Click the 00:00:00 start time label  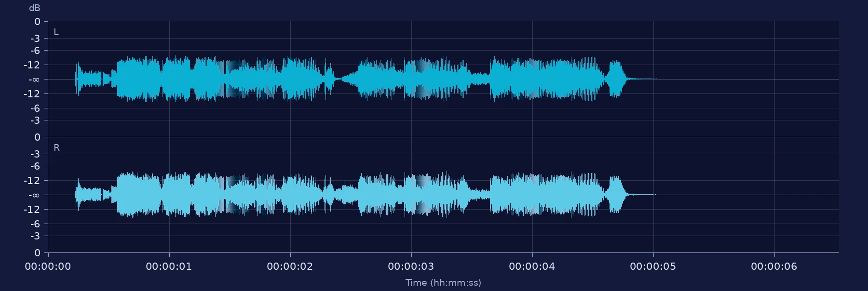(x=48, y=266)
